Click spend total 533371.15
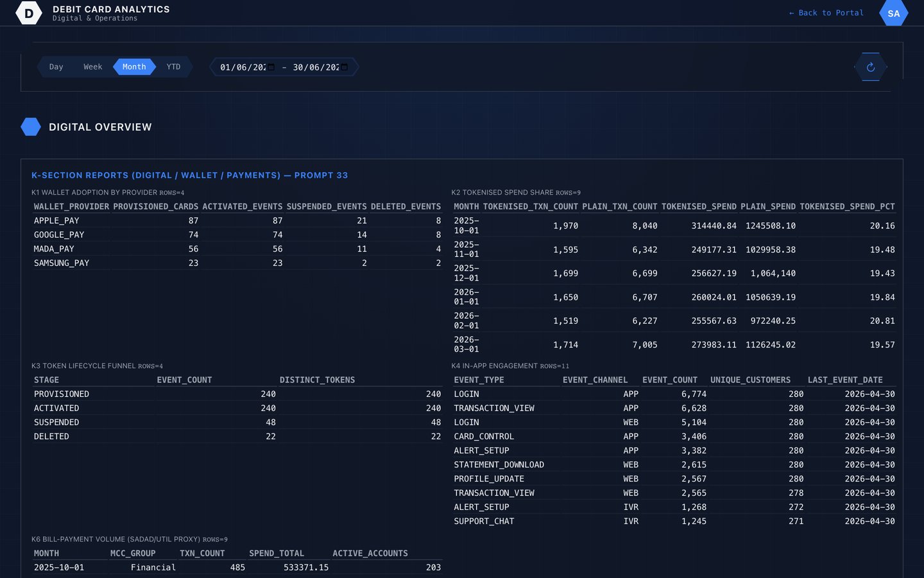The image size is (924, 578). pyautogui.click(x=306, y=568)
